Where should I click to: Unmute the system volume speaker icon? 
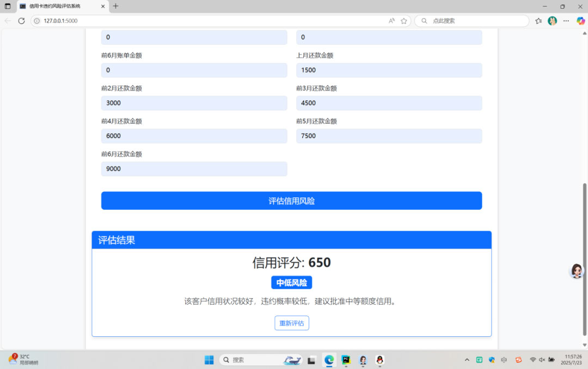pos(542,360)
